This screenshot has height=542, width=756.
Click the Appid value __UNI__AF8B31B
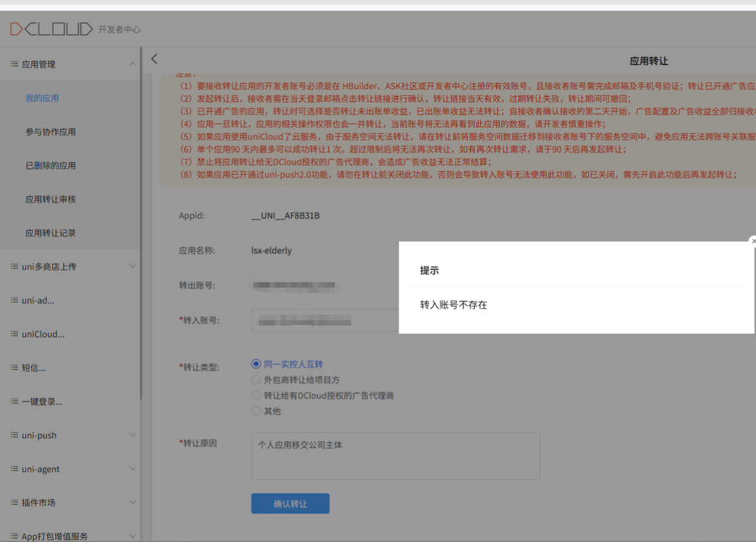(285, 216)
